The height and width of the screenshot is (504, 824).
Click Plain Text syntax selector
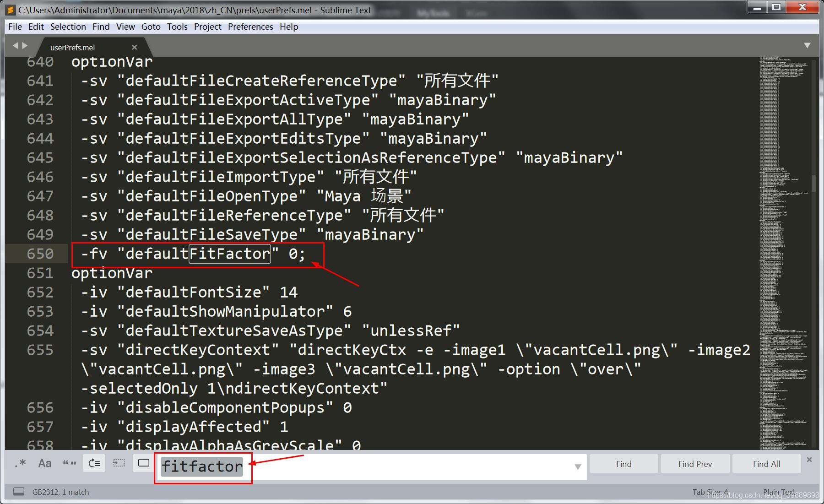click(779, 492)
